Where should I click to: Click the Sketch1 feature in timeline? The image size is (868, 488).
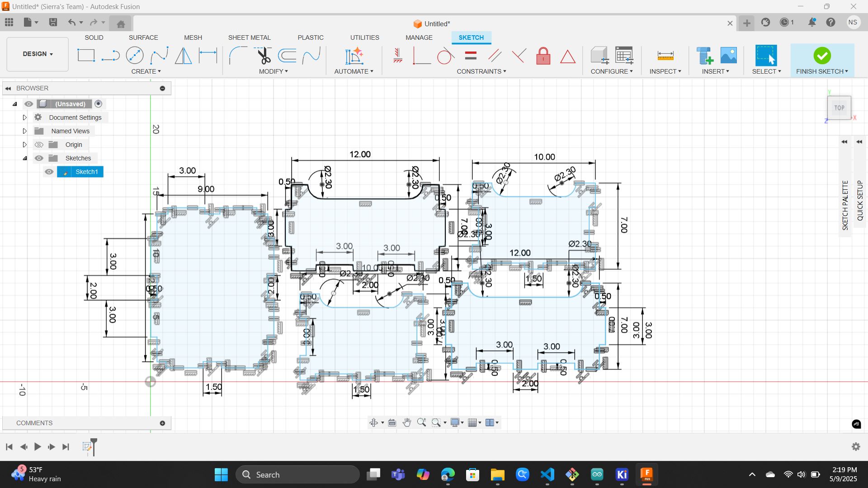point(87,446)
